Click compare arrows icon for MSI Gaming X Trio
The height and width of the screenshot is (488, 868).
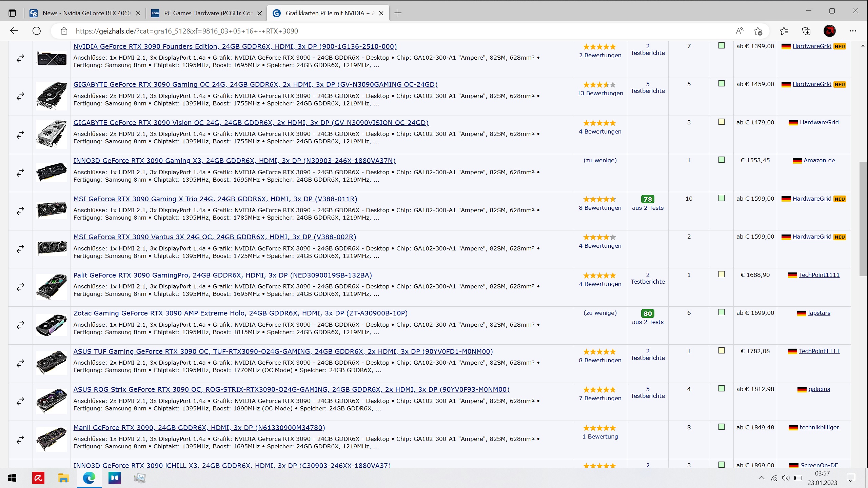(20, 211)
